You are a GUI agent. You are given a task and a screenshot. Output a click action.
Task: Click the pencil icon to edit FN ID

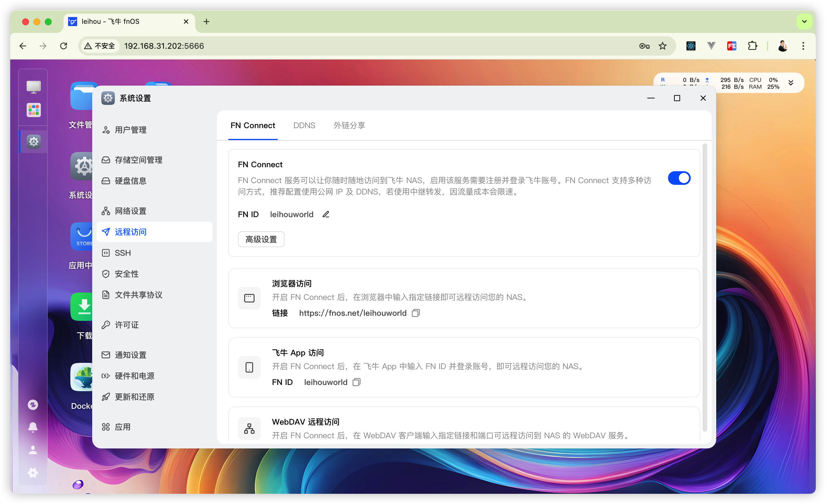(x=326, y=215)
